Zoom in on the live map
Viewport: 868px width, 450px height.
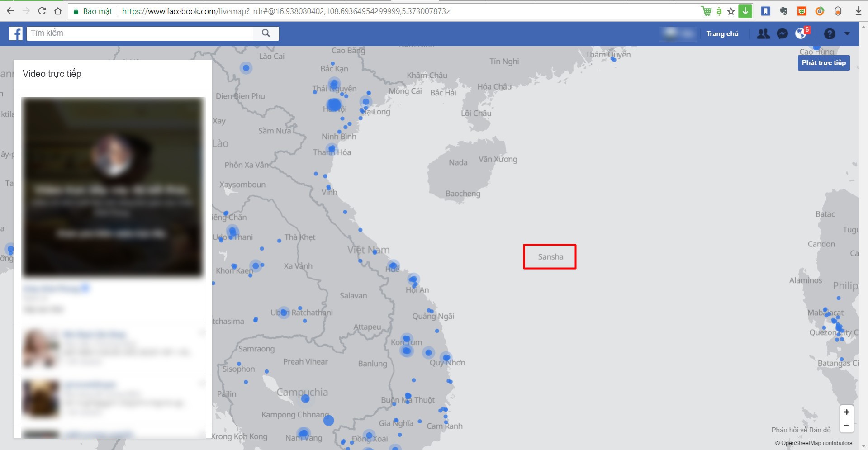(x=846, y=412)
